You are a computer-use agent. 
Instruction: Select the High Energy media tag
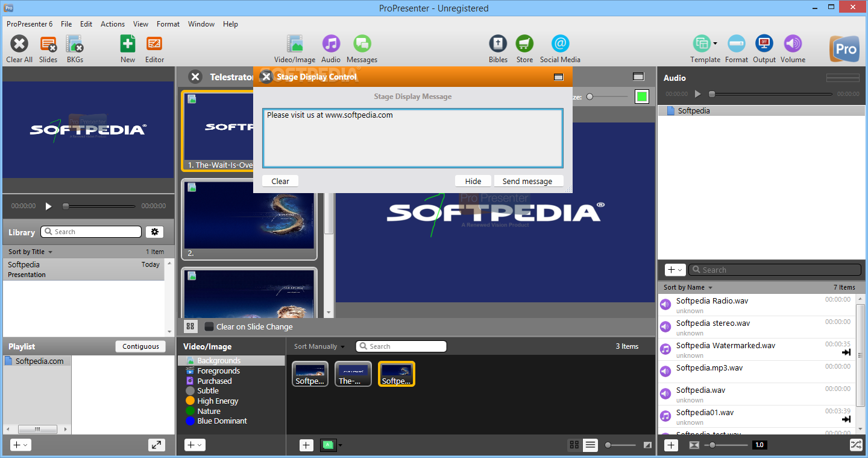coord(218,401)
